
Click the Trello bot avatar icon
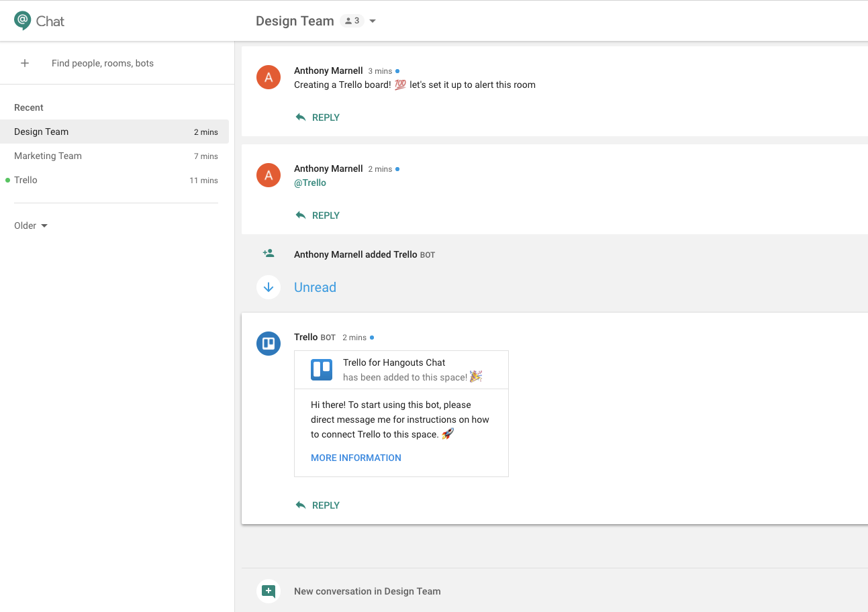[x=269, y=344]
